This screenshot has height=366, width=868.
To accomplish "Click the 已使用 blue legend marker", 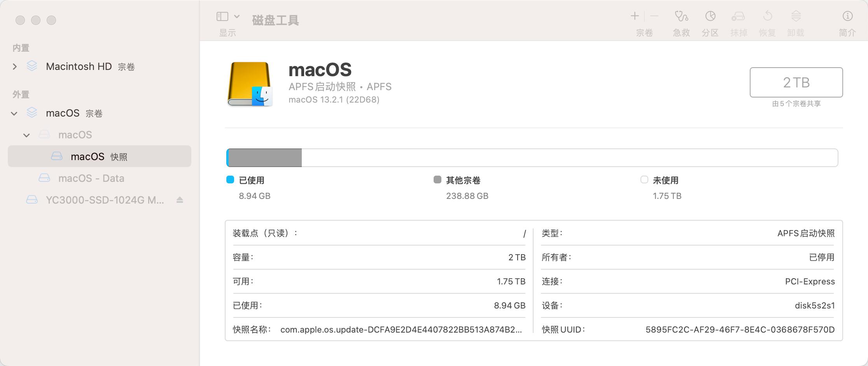I will click(229, 180).
